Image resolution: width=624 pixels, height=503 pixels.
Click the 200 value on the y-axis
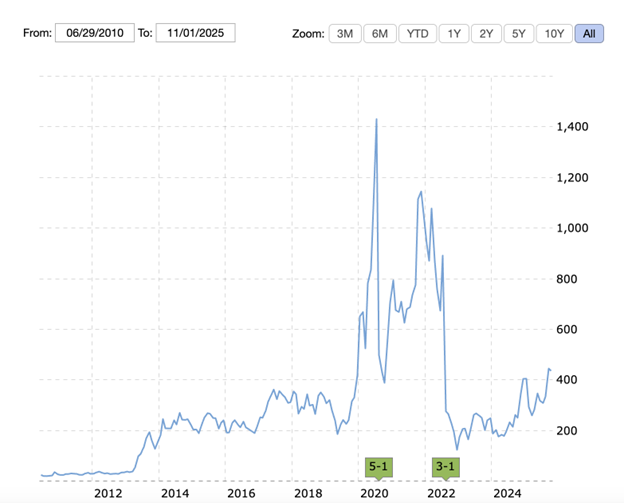tap(565, 430)
